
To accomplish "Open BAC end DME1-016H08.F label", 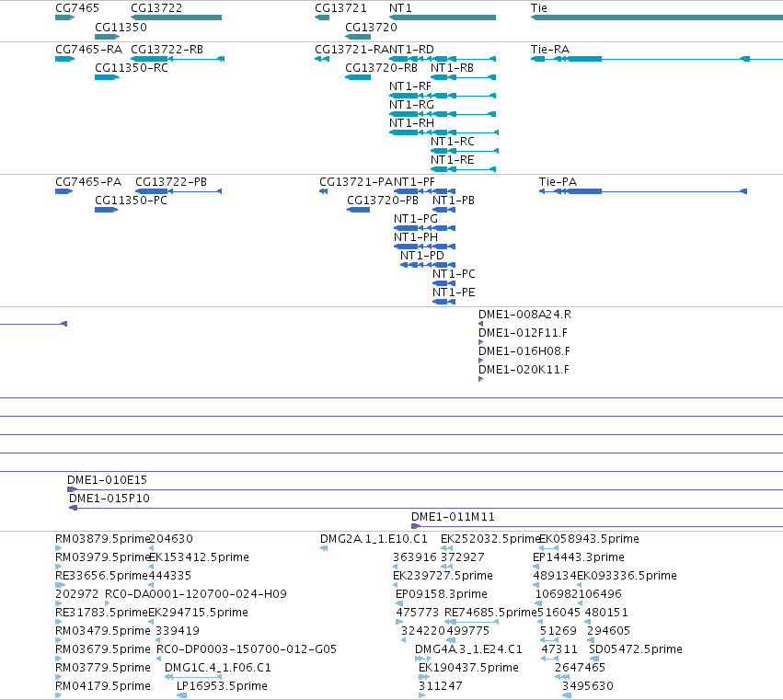I will [524, 351].
